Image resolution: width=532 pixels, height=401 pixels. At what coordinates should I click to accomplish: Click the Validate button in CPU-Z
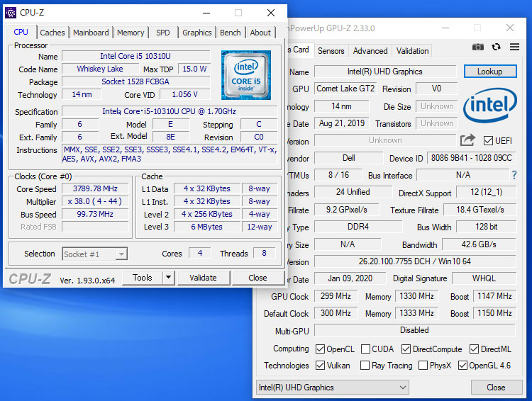pos(203,278)
